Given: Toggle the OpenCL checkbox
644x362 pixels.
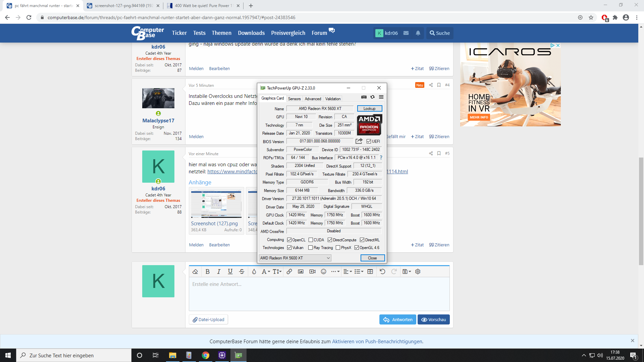Looking at the screenshot, I should tap(289, 240).
